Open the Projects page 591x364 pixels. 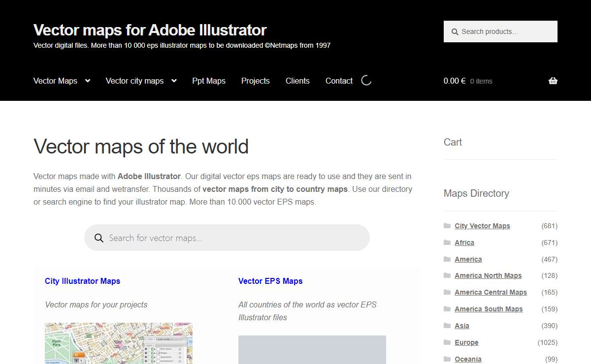256,81
